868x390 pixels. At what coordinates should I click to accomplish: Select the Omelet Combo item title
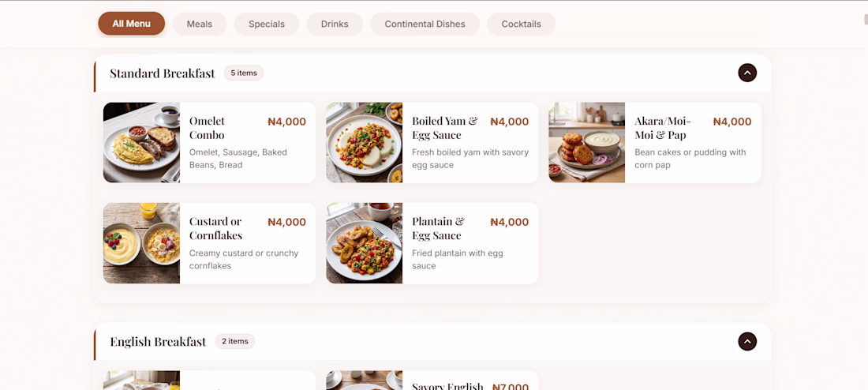coord(207,128)
